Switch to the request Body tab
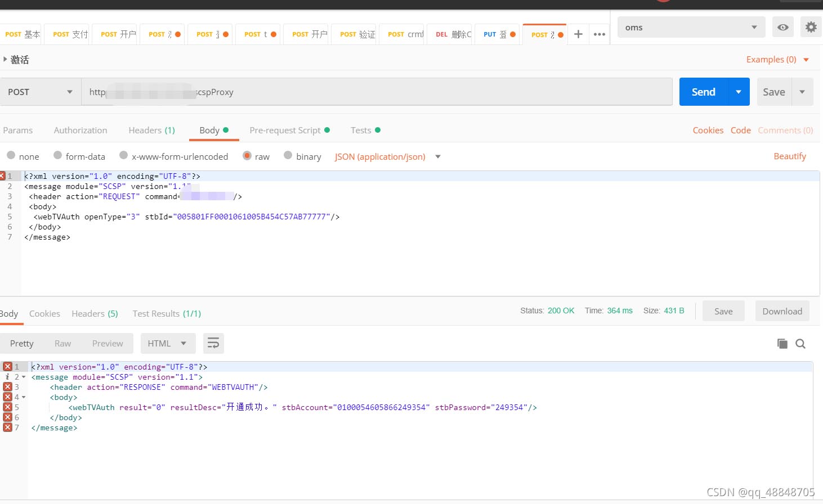The image size is (823, 504). (x=214, y=130)
